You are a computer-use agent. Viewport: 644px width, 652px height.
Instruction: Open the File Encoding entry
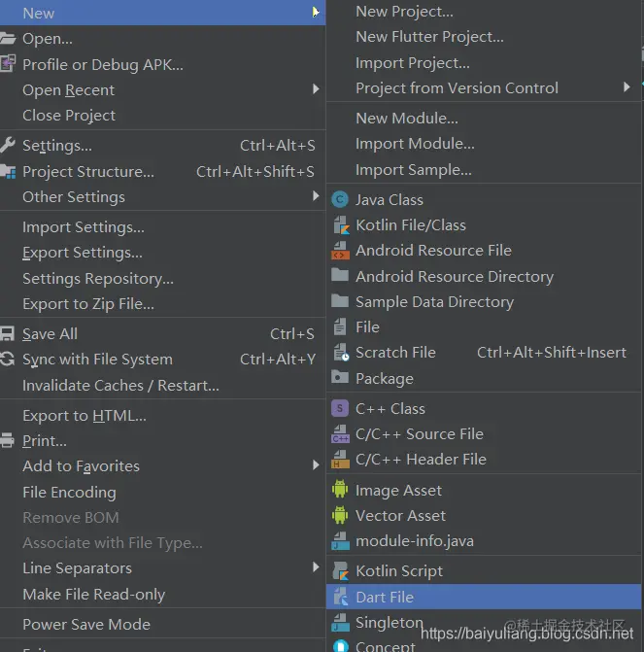[69, 493]
